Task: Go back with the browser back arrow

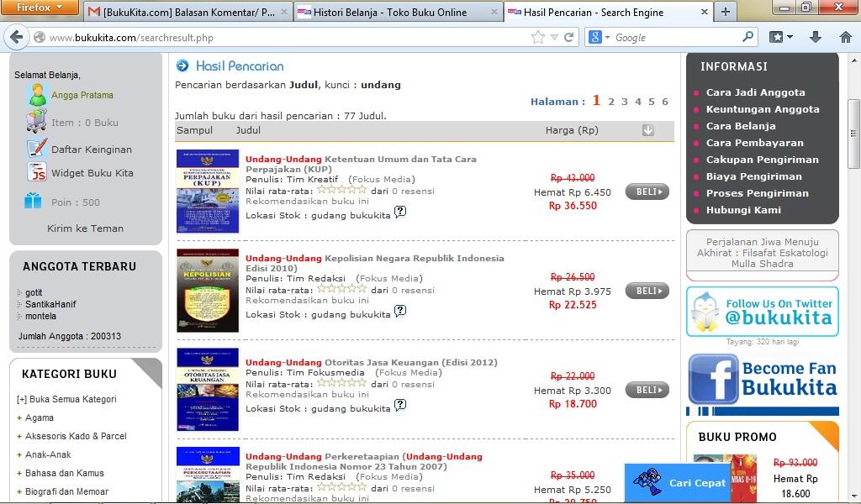Action: (x=17, y=37)
